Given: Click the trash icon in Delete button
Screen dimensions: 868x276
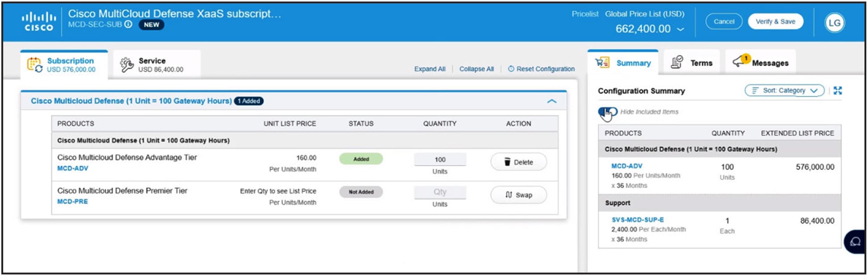Looking at the screenshot, I should 507,162.
